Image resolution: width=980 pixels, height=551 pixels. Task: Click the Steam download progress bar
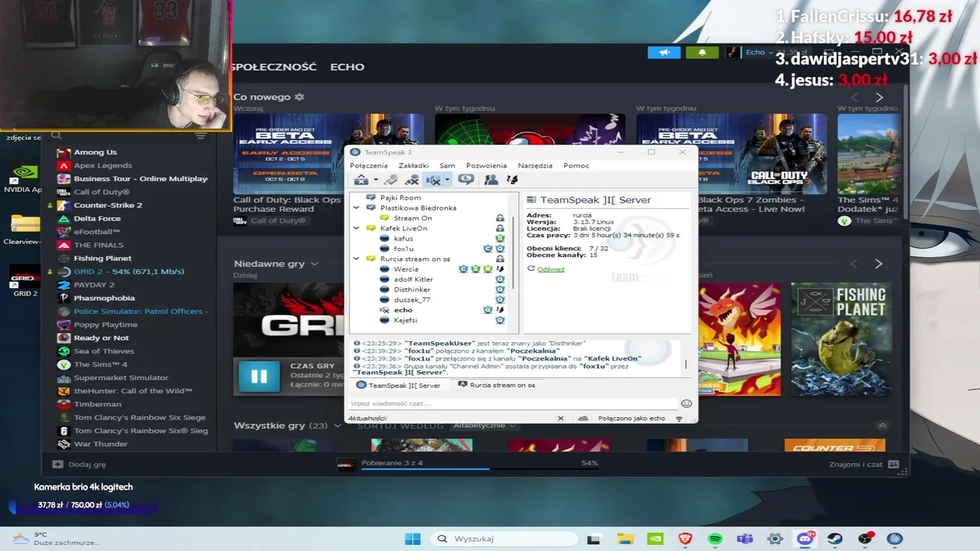[479, 468]
